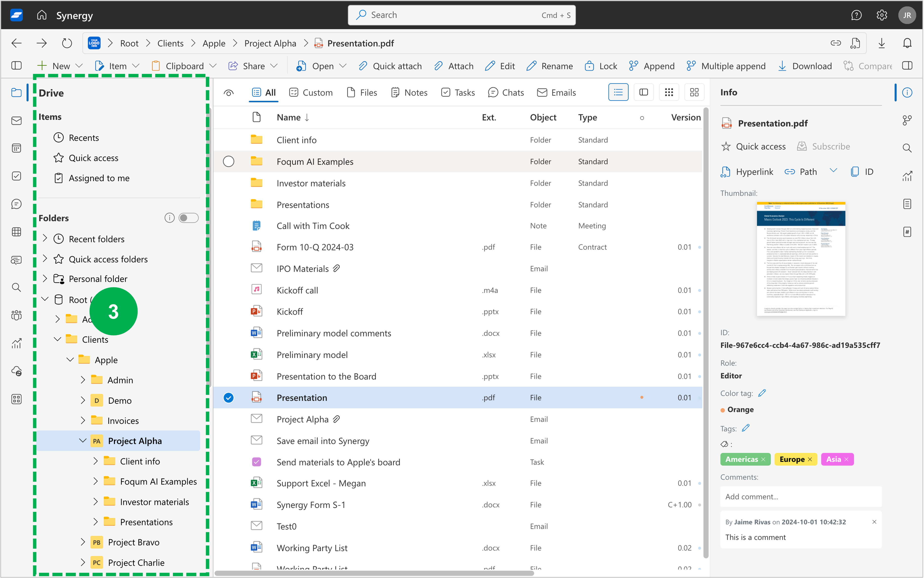The height and width of the screenshot is (578, 924).
Task: Click the Add comment field
Action: 801,496
